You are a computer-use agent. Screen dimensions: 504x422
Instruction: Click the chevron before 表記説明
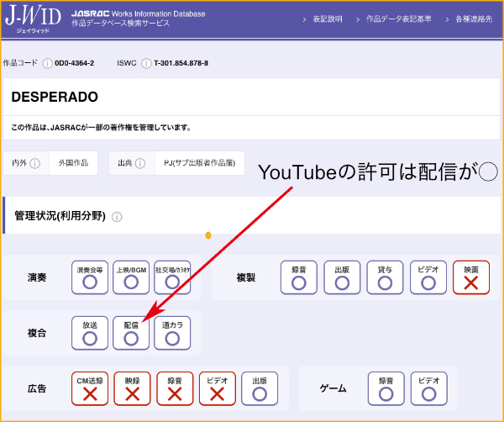click(x=304, y=20)
